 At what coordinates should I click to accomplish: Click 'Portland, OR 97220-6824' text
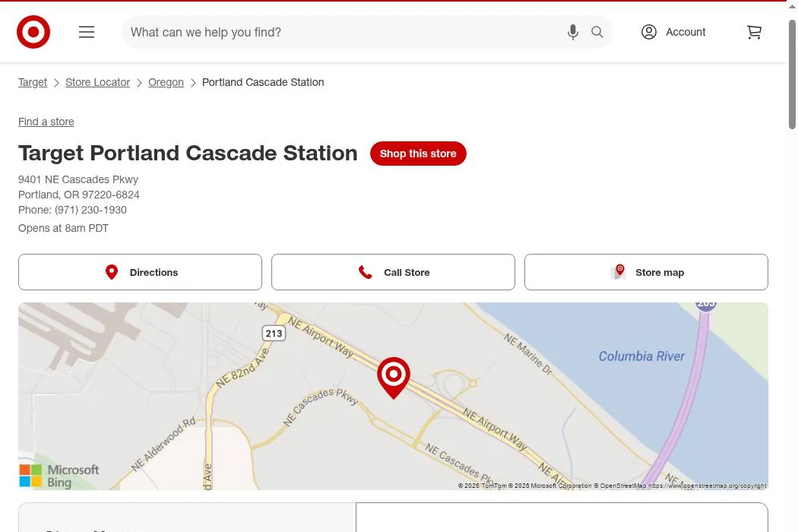(x=79, y=195)
